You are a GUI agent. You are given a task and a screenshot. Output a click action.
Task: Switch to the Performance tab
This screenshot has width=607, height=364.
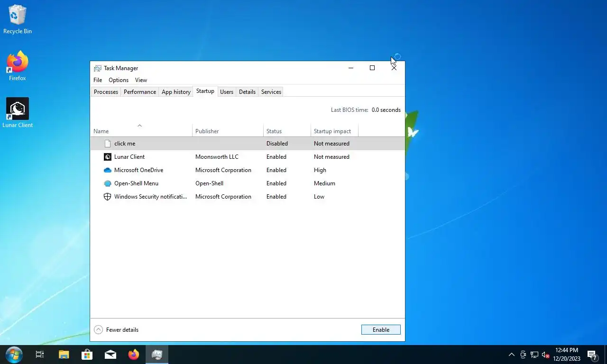pos(140,92)
